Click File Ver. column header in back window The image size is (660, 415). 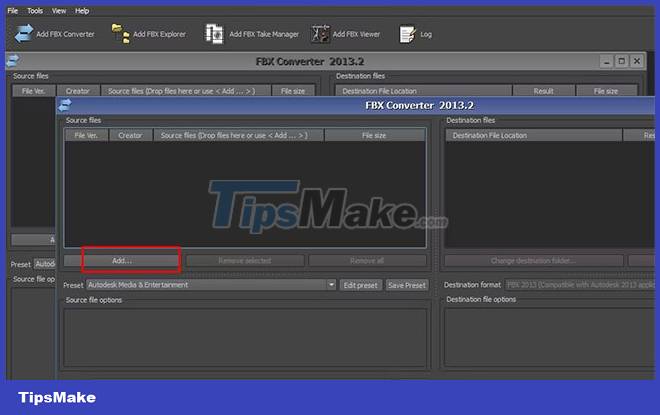coord(33,91)
